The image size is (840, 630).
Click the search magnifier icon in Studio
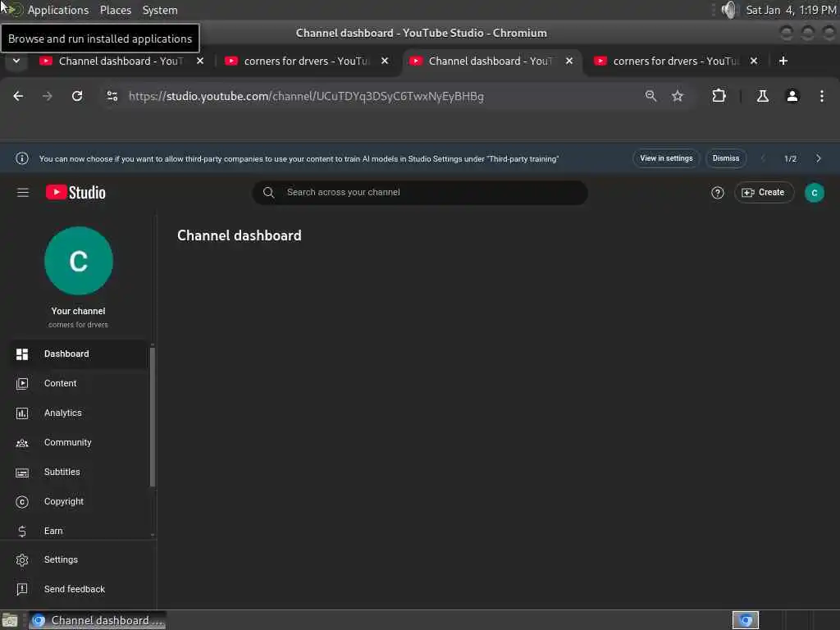269,193
